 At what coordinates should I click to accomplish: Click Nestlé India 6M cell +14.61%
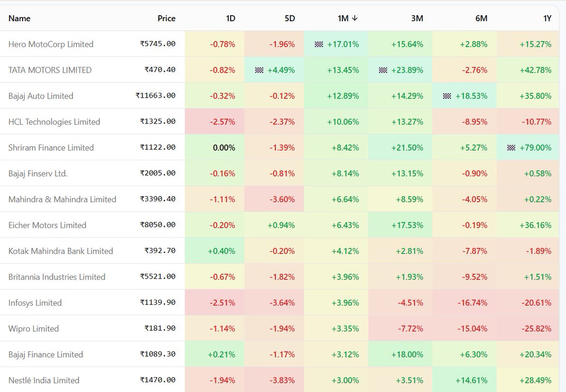coord(465,380)
